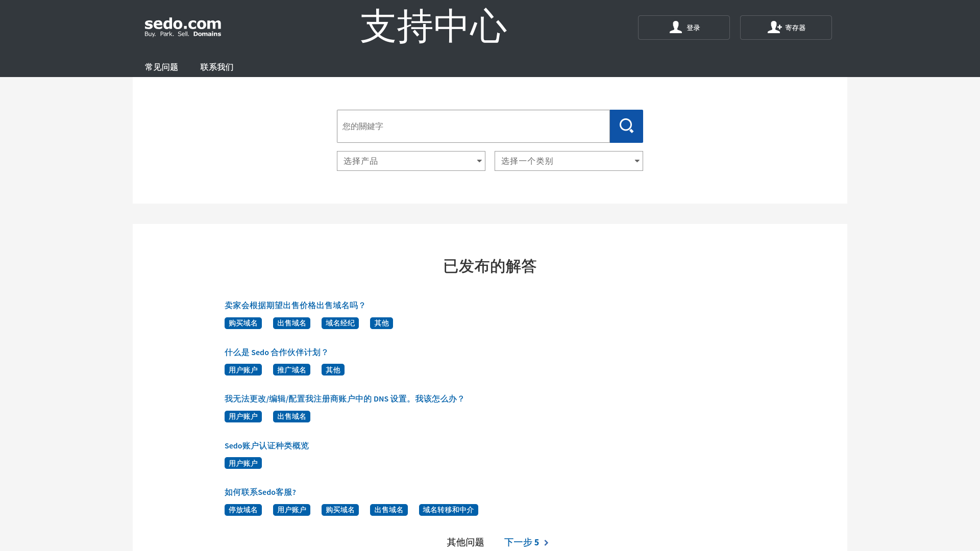This screenshot has height=551, width=980.
Task: Click the keyword search input field
Action: coord(473,126)
